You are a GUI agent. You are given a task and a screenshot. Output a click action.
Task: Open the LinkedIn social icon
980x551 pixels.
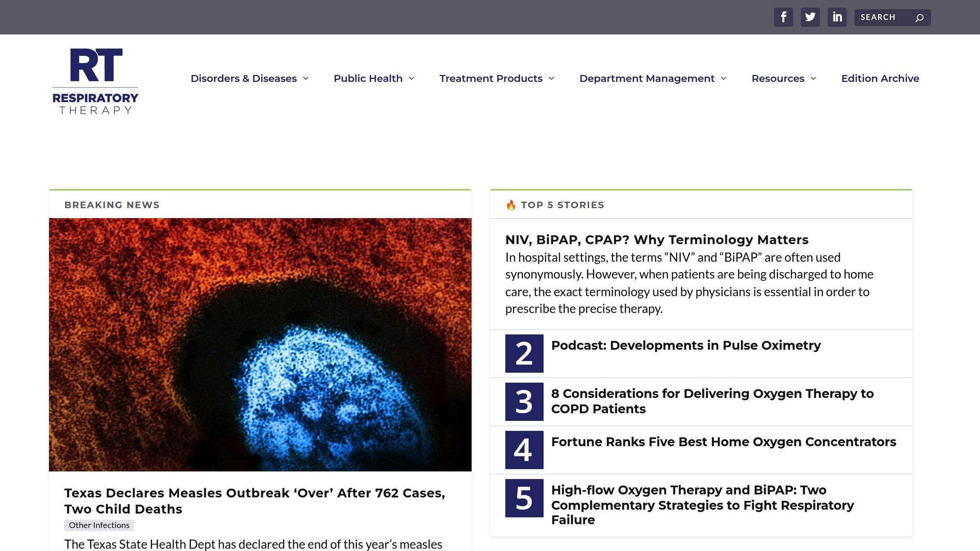coord(837,17)
